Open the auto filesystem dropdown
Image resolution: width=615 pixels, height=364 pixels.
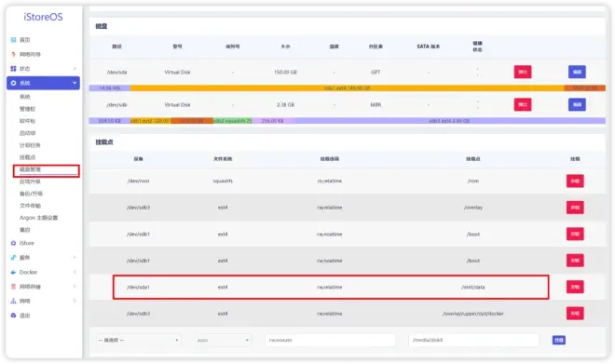(x=224, y=340)
